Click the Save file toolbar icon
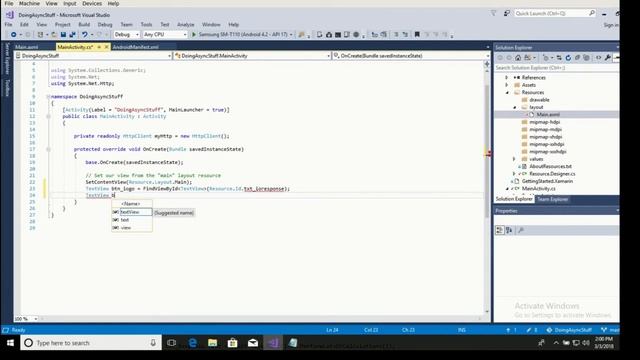The image size is (640, 360). [63, 35]
